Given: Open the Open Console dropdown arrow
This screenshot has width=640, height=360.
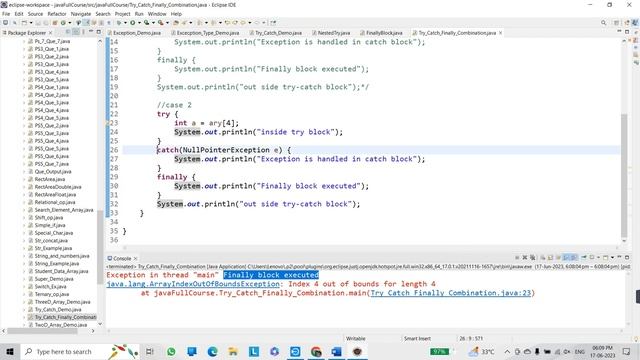Looking at the screenshot, I should click(x=612, y=258).
